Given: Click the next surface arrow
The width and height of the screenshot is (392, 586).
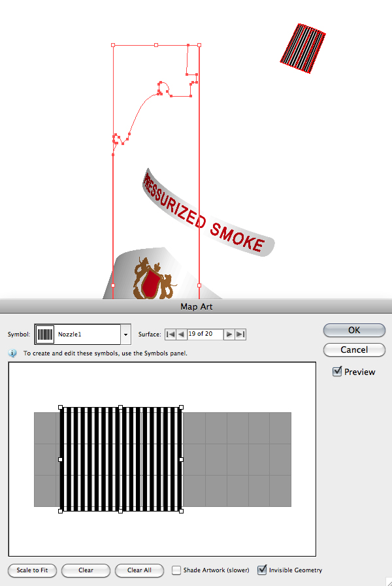Looking at the screenshot, I should pyautogui.click(x=229, y=334).
